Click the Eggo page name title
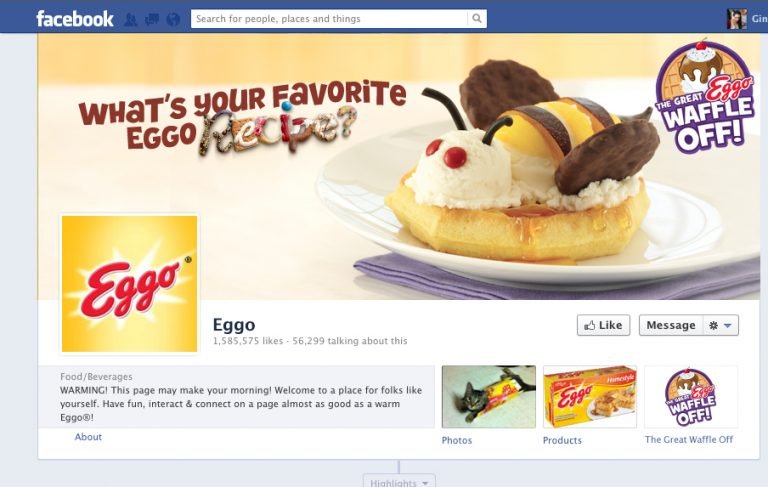768x487 pixels. 234,324
